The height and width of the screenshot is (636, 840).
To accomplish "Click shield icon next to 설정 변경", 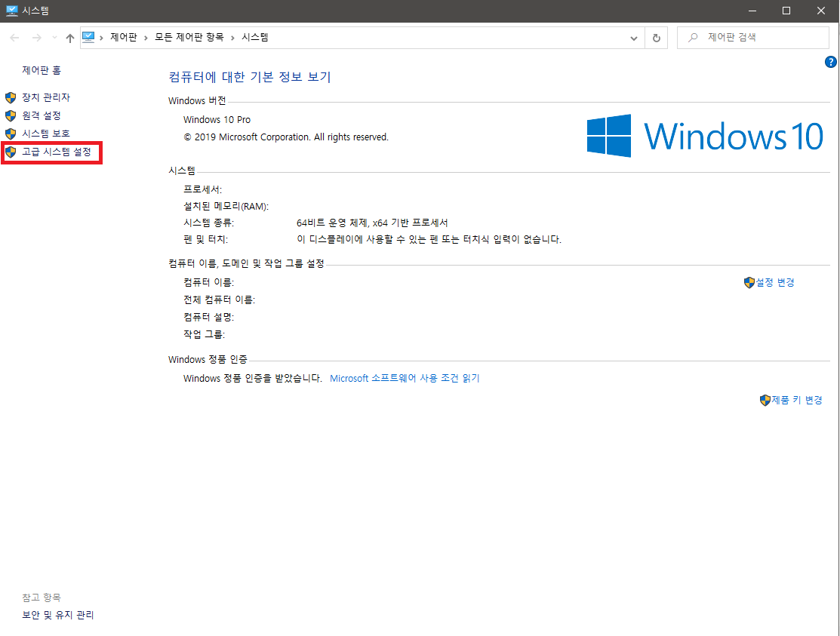I will (x=749, y=282).
